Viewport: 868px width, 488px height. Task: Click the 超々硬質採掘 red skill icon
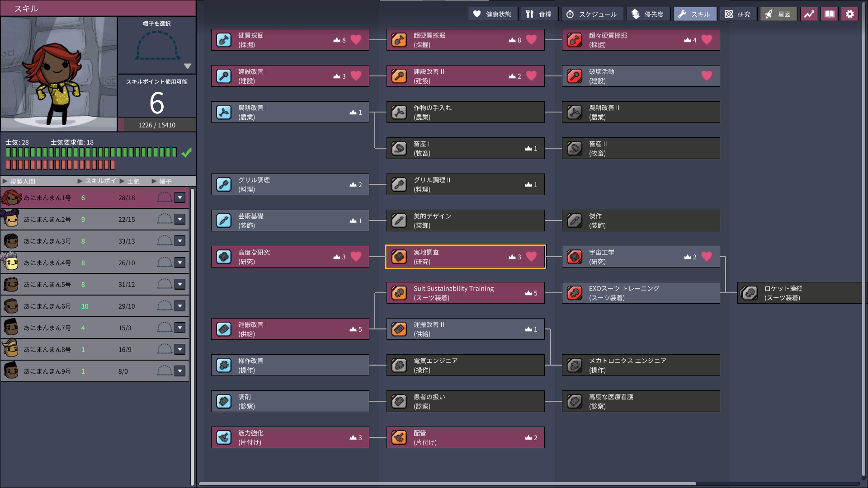click(x=574, y=40)
